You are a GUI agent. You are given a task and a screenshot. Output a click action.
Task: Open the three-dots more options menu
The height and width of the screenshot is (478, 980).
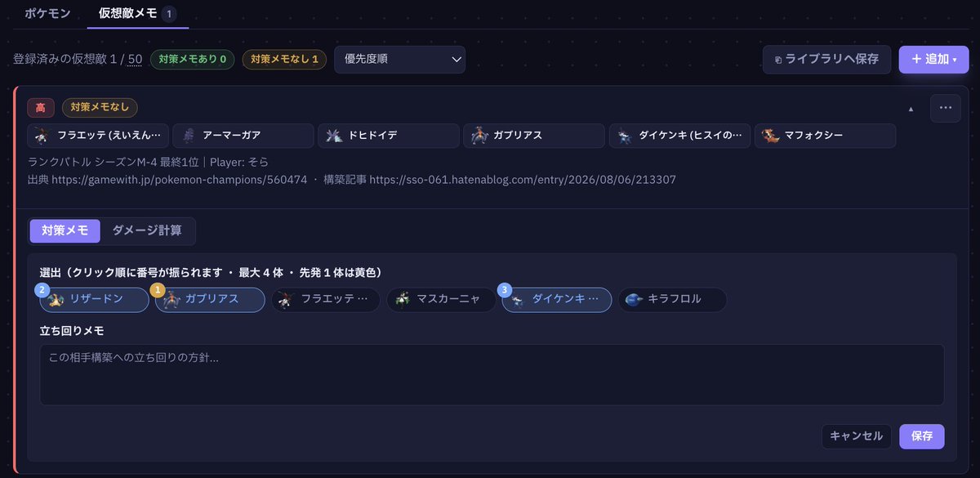click(x=946, y=108)
